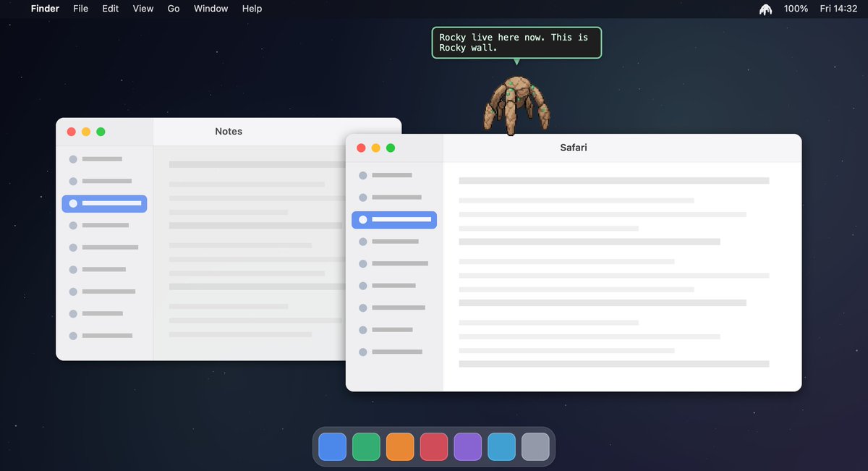Maximize the Safari window with green button
This screenshot has height=471, width=868.
[x=391, y=148]
